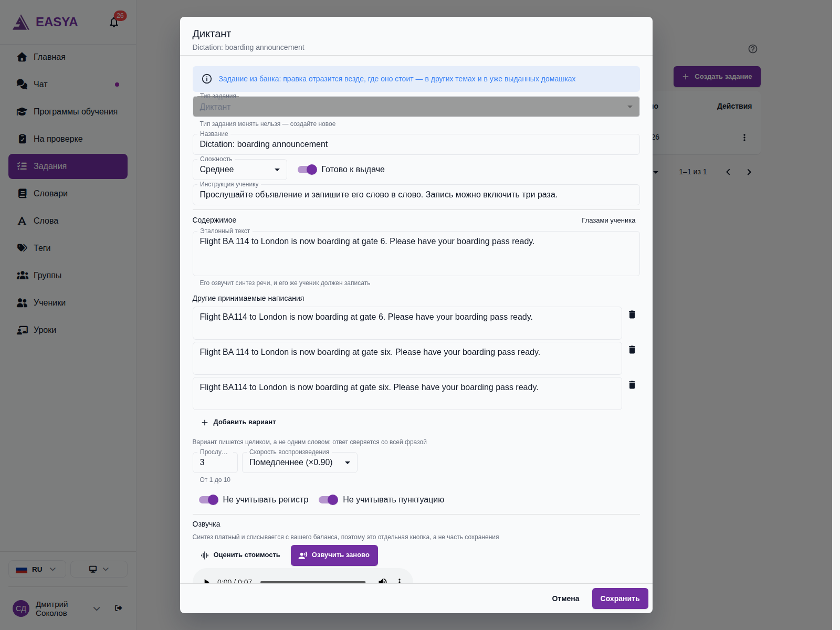Delete the 'gate six' BA 114 variant

point(632,350)
